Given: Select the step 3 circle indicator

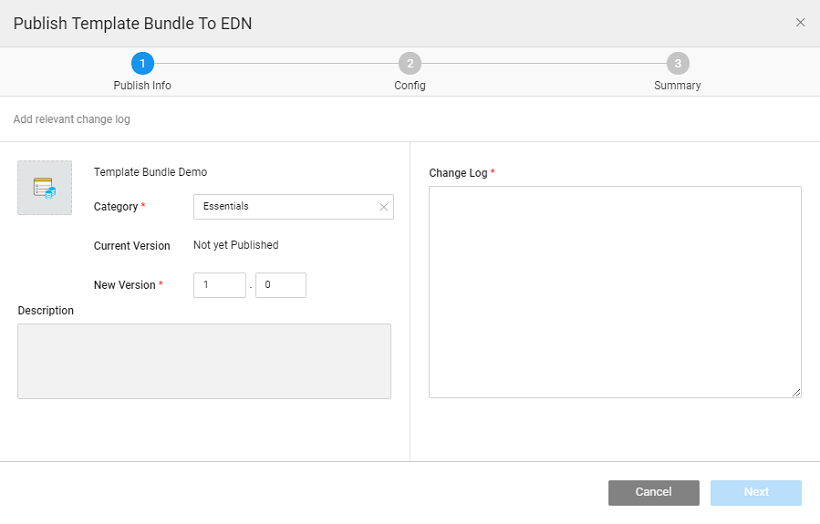Looking at the screenshot, I should (677, 64).
